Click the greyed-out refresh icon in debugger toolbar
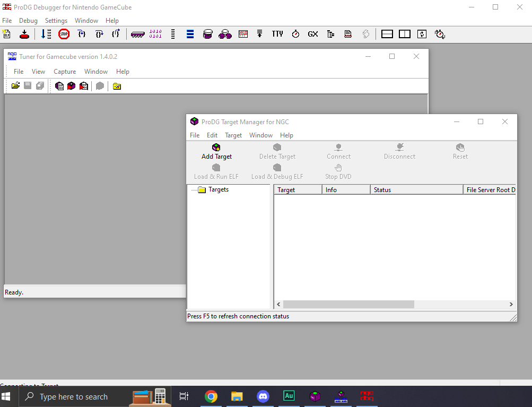This screenshot has width=532, height=407. 366,34
